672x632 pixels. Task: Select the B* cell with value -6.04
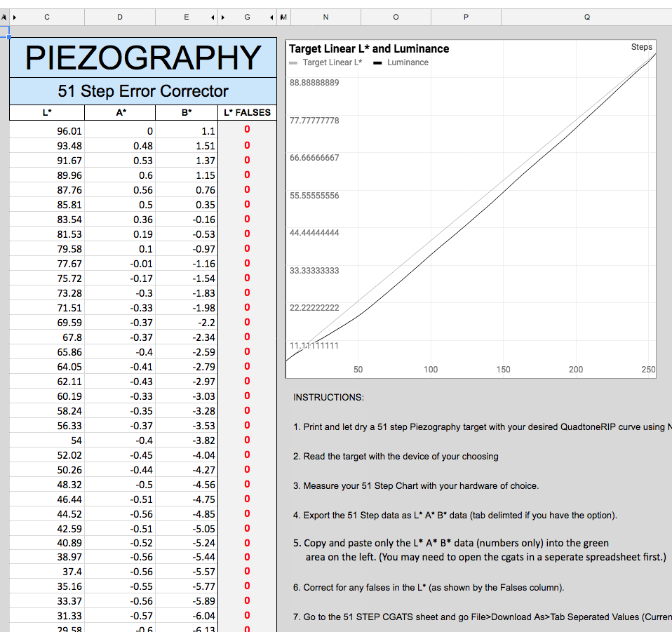tap(187, 616)
